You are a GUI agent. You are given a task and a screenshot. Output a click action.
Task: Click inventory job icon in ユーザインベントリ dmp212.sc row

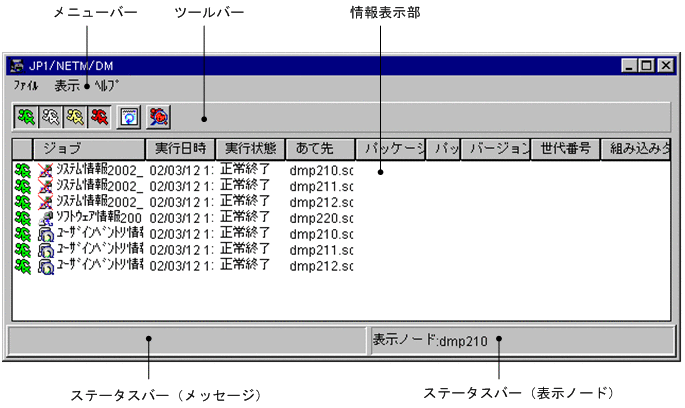[x=45, y=266]
